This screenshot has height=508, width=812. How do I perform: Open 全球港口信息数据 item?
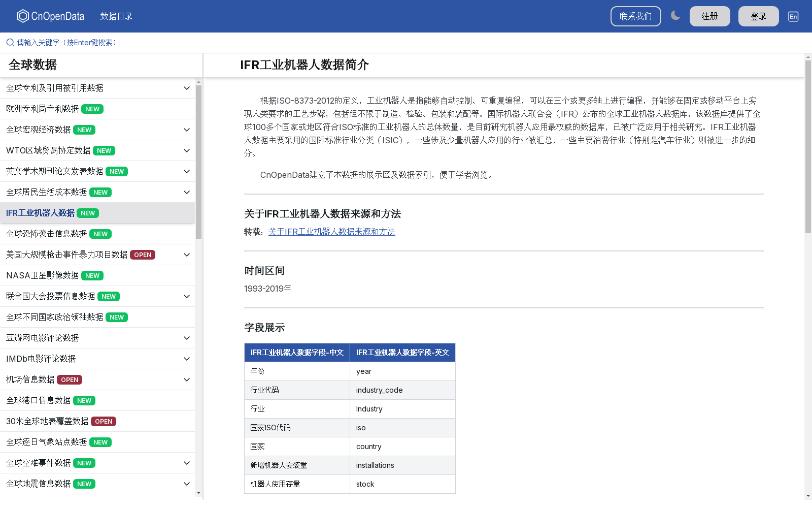point(97,400)
